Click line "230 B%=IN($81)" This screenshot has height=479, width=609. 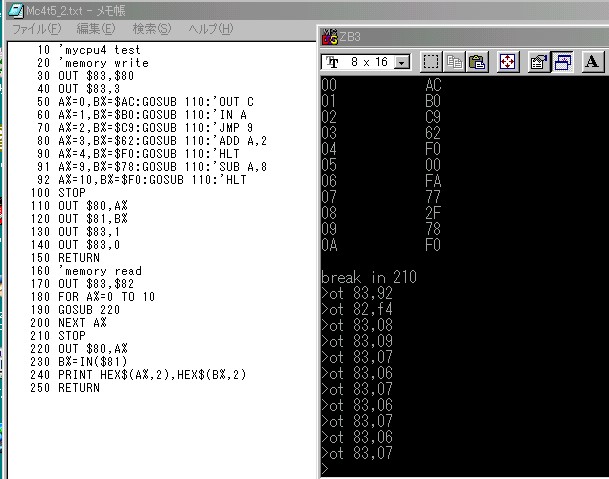pos(79,362)
